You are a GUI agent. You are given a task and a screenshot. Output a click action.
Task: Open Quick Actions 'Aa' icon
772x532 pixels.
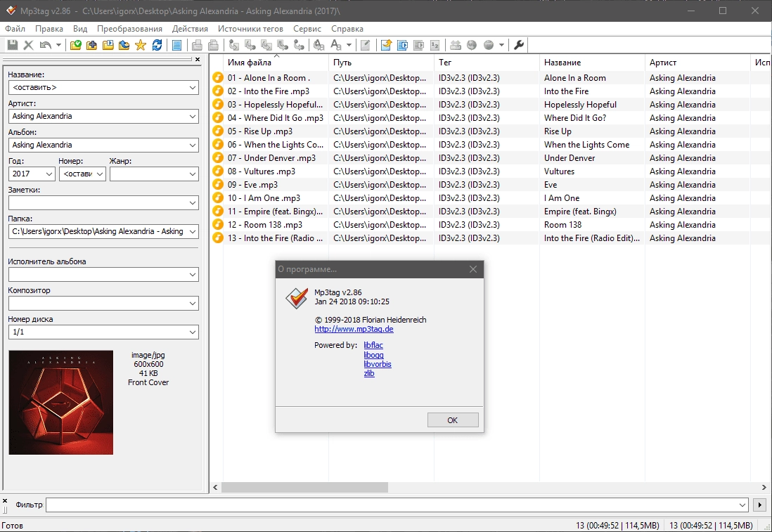tap(336, 45)
